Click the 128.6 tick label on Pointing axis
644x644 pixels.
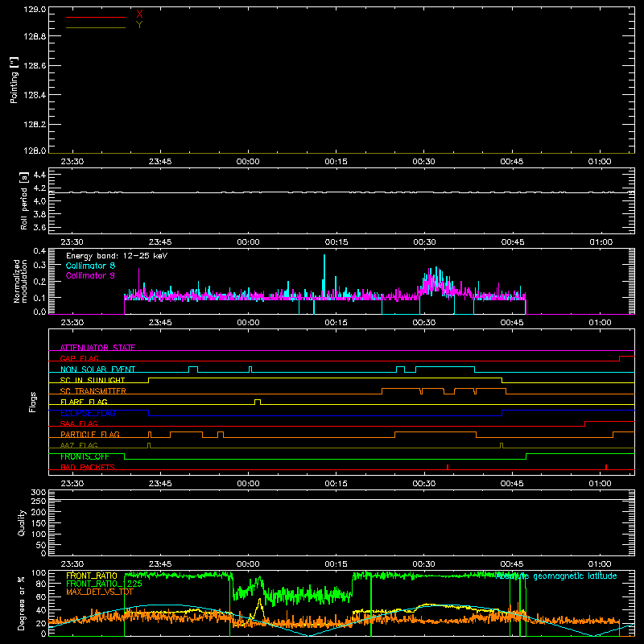pyautogui.click(x=35, y=65)
